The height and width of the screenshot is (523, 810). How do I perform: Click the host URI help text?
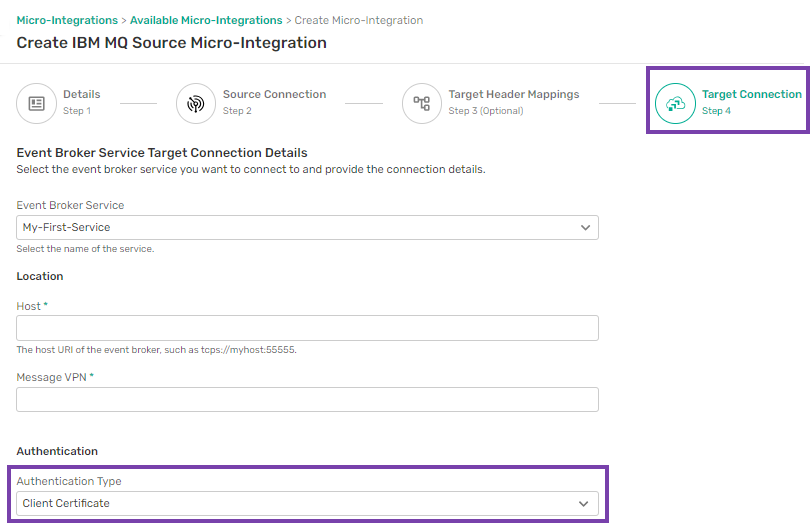(157, 349)
